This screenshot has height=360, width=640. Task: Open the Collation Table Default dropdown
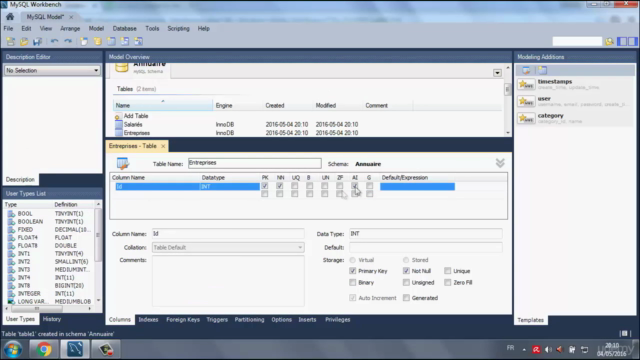coord(228,247)
